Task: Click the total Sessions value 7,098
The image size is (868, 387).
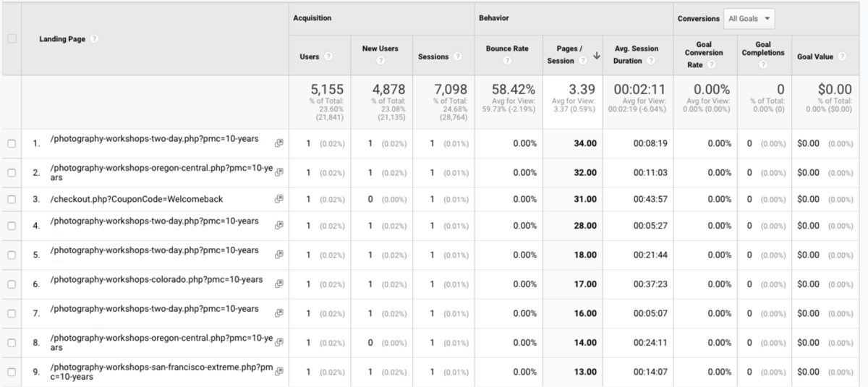Action: point(451,89)
